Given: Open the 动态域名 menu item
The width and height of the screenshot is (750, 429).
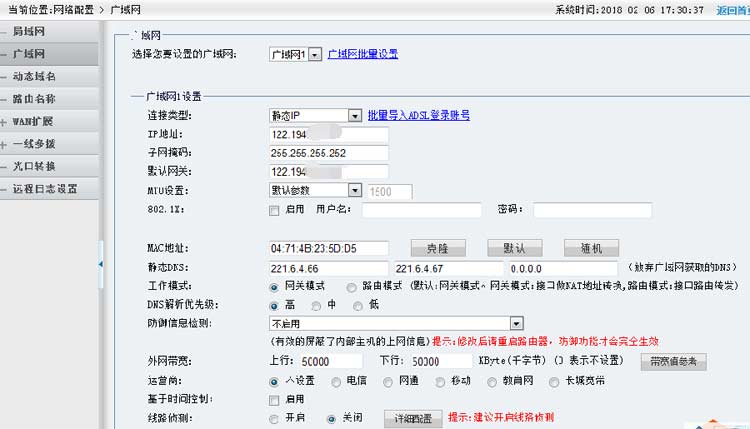Looking at the screenshot, I should (33, 76).
